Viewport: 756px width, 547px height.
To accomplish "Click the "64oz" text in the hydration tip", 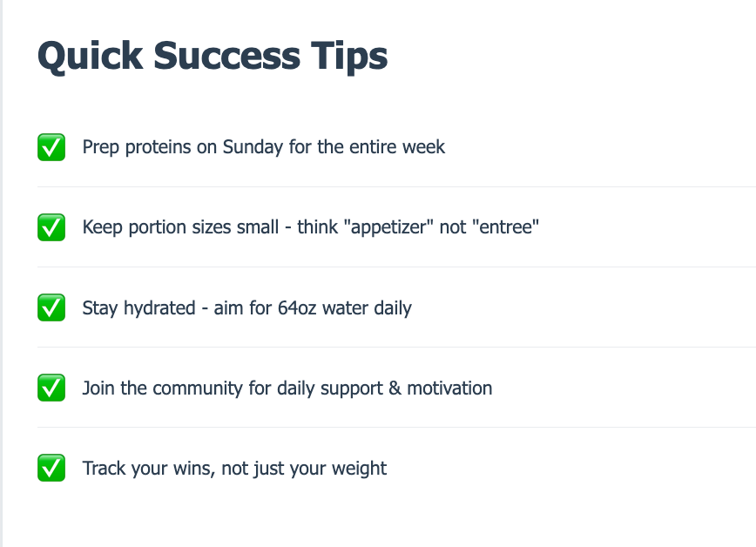I will (x=297, y=307).
